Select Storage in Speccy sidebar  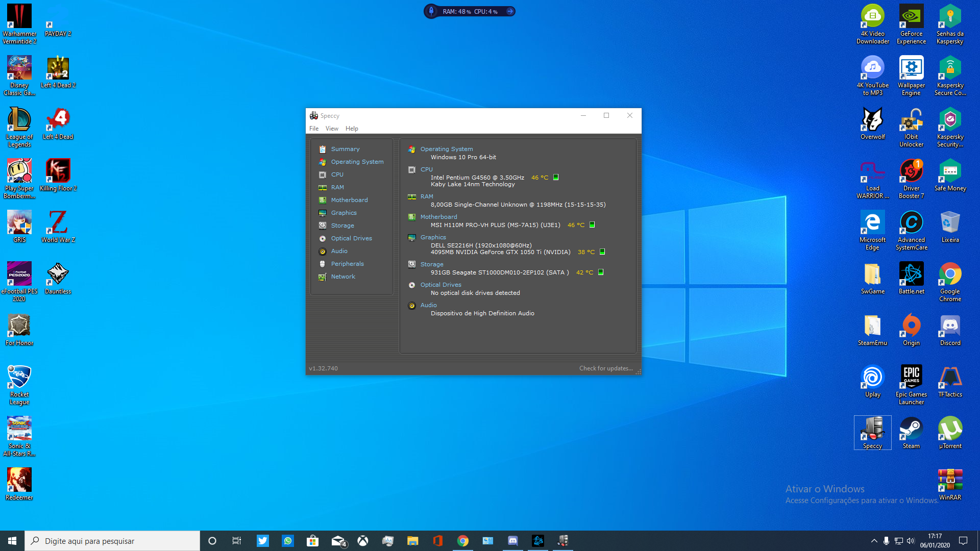[342, 226]
